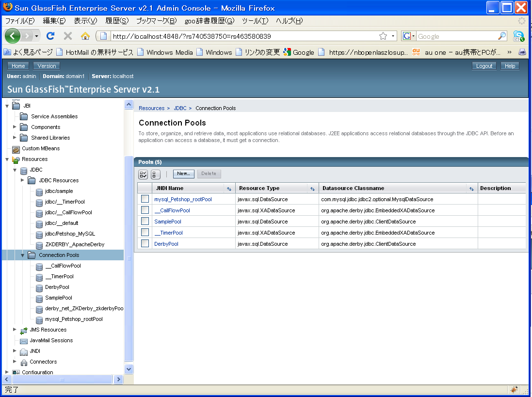Click the tree panel vertical scrollbar thumb
This screenshot has height=397, width=532.
[x=129, y=258]
